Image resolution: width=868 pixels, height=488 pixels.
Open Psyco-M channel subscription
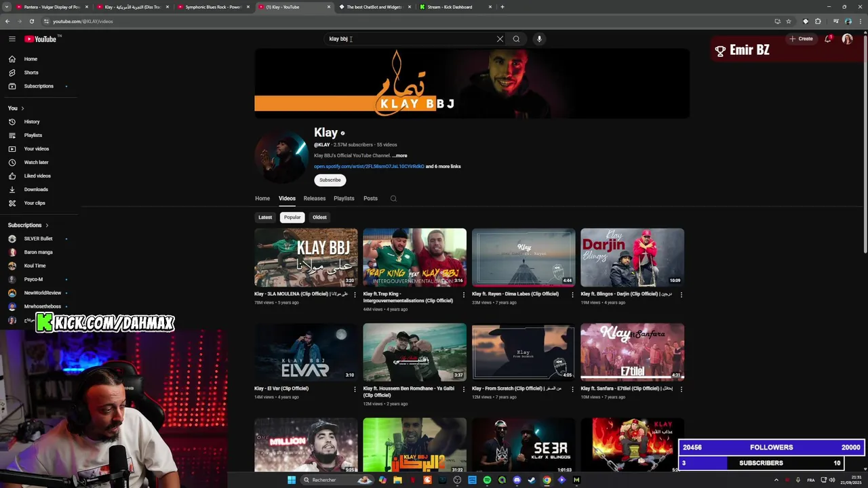click(x=39, y=279)
